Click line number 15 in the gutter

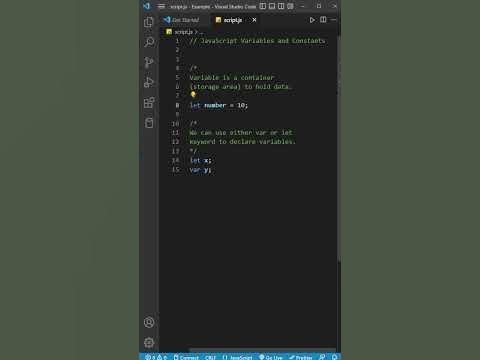[x=176, y=170]
